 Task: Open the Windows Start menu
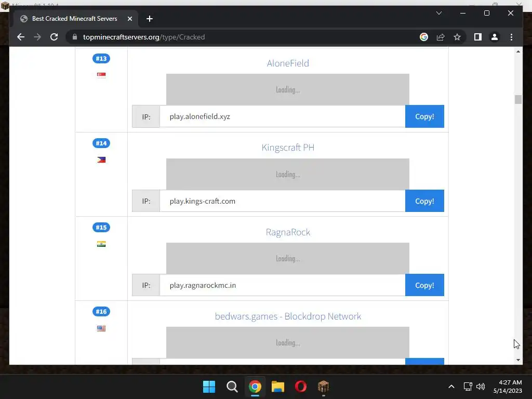(209, 387)
